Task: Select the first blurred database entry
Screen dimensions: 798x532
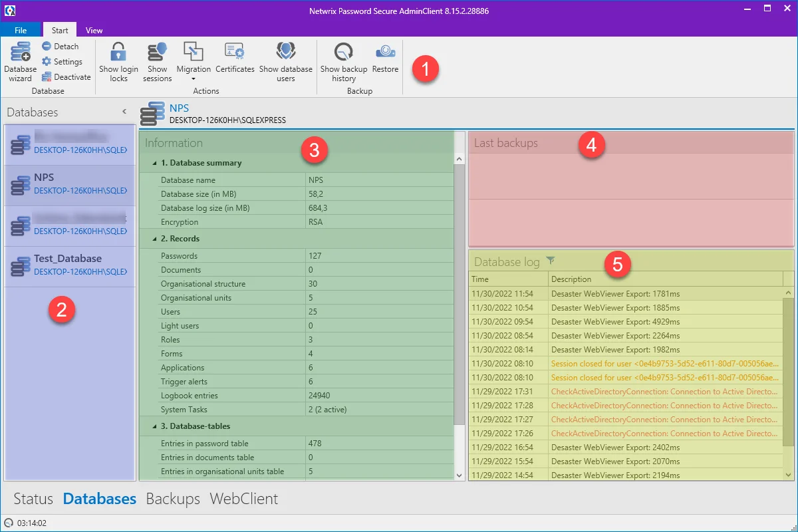Action: click(70, 144)
